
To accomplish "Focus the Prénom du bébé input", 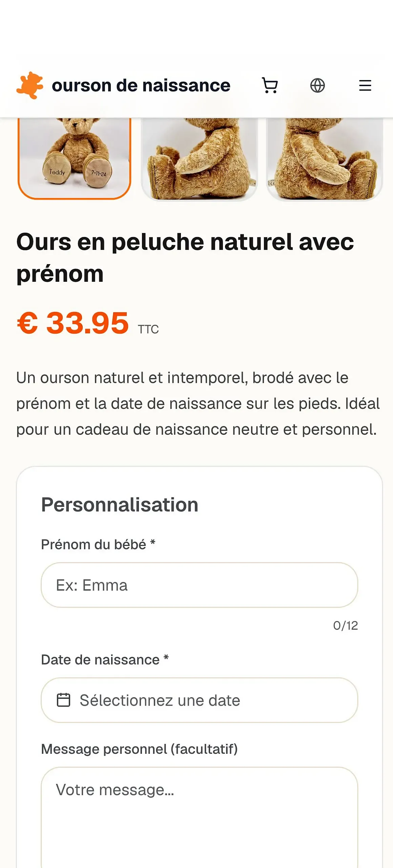I will point(200,585).
